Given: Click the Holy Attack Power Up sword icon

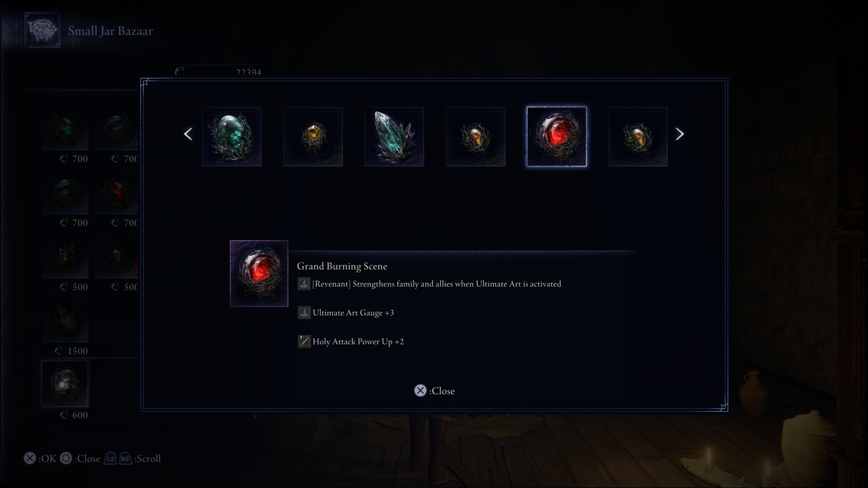Looking at the screenshot, I should [x=304, y=341].
